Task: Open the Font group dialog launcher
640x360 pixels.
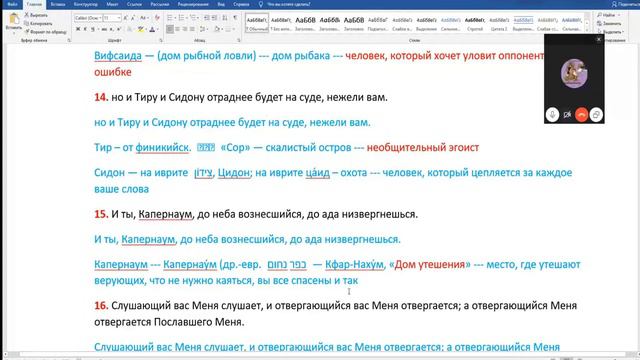Action: click(160, 40)
